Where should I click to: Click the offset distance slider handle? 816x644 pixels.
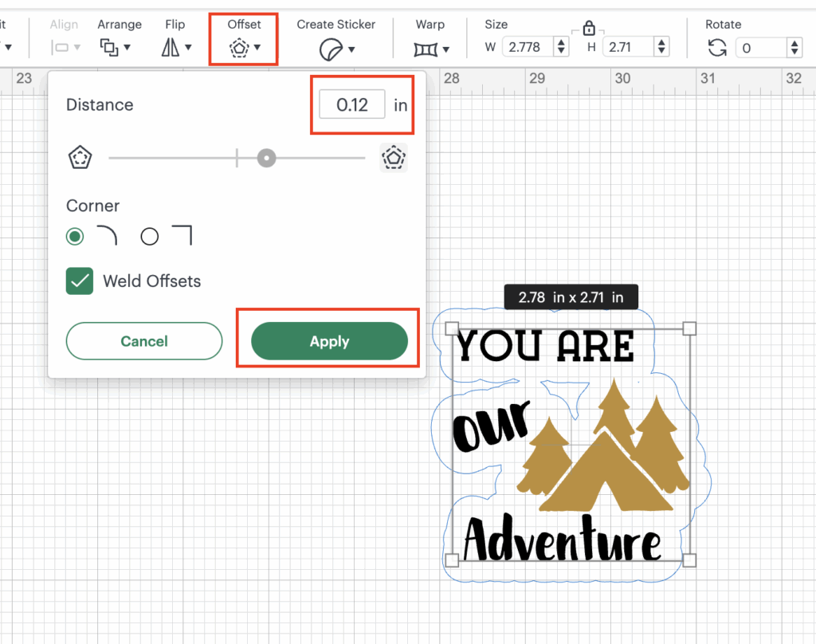click(266, 158)
